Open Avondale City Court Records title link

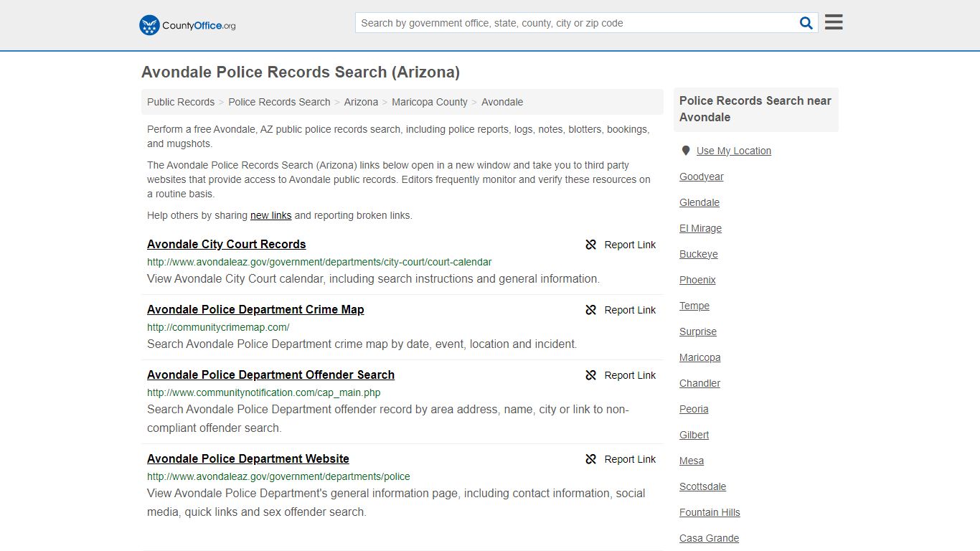pyautogui.click(x=227, y=244)
